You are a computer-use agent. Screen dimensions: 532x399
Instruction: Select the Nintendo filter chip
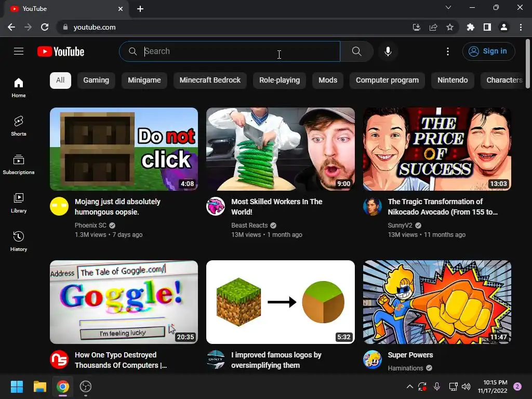[453, 81]
